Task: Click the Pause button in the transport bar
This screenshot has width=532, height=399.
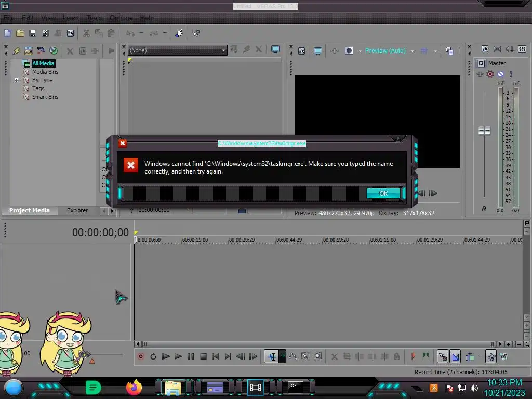Action: [x=191, y=356]
